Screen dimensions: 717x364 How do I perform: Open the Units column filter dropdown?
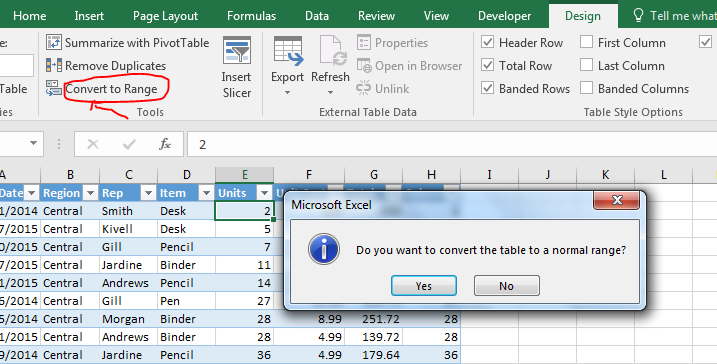click(264, 193)
